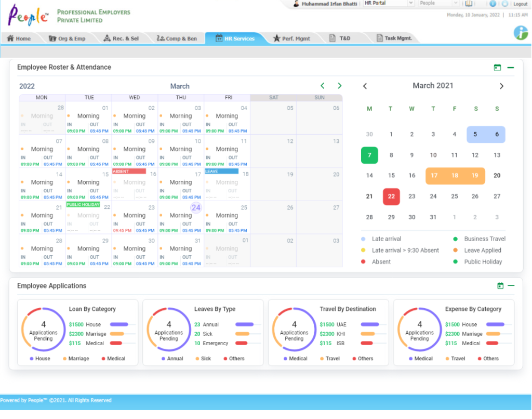Go to previous month in roster with green arrow
Screen dimensions: 532x419
pyautogui.click(x=323, y=86)
